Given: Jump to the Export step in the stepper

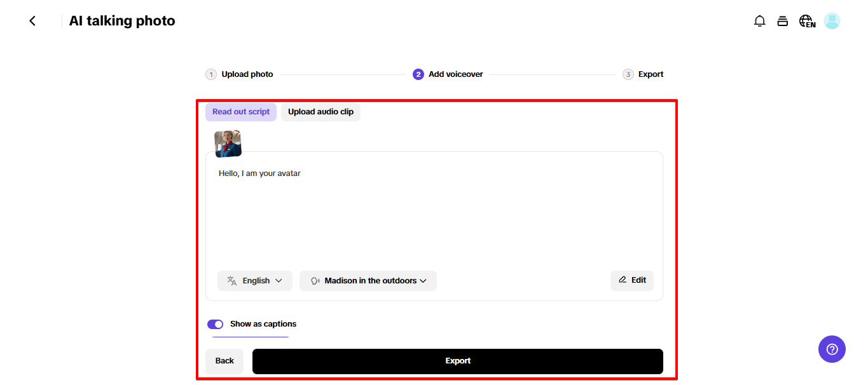Looking at the screenshot, I should [643, 74].
